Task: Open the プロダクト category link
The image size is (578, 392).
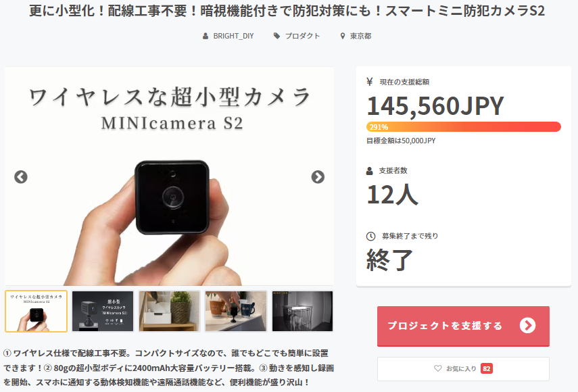Action: (x=302, y=36)
